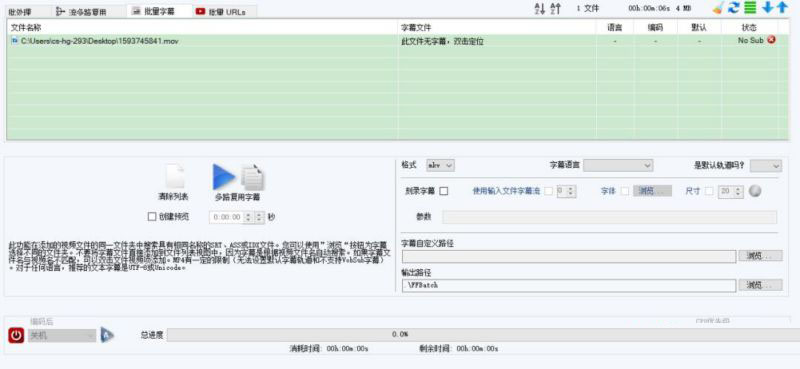Click the 总进度 progress bar
The image size is (800, 369).
pyautogui.click(x=483, y=334)
